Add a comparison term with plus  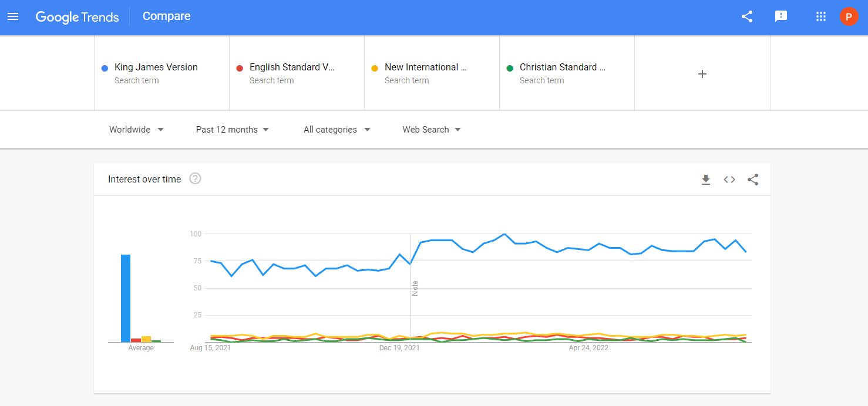(702, 74)
